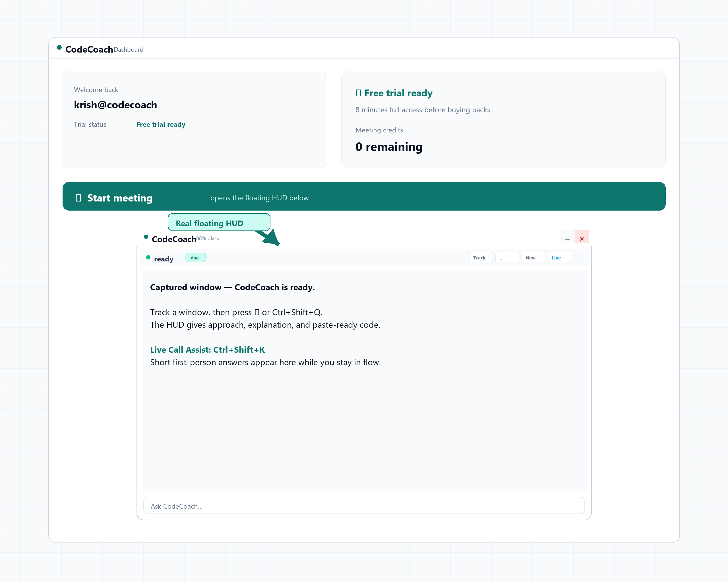The height and width of the screenshot is (582, 728).
Task: Click the orange icon button beside Track
Action: [506, 257]
